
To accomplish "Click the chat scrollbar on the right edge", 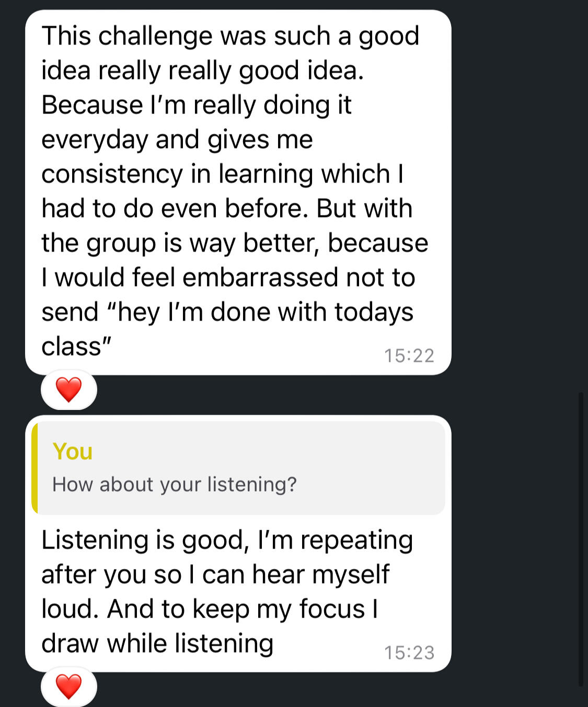I will tap(581, 539).
